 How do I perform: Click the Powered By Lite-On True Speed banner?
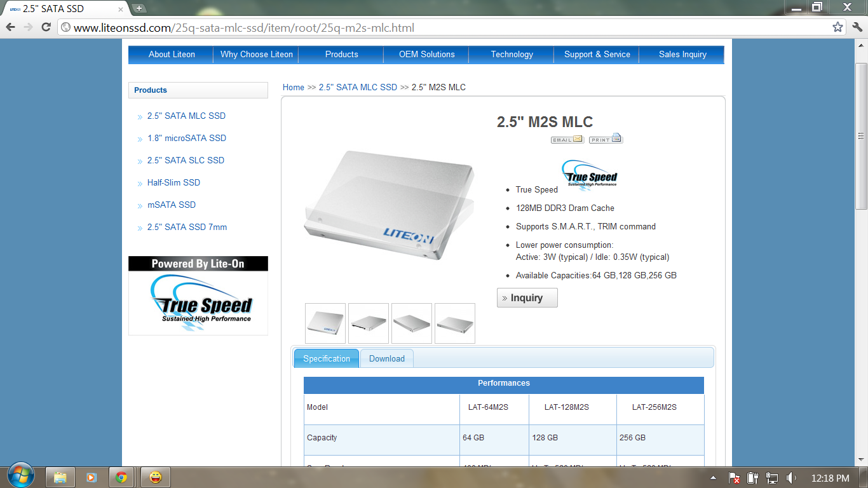(x=198, y=295)
